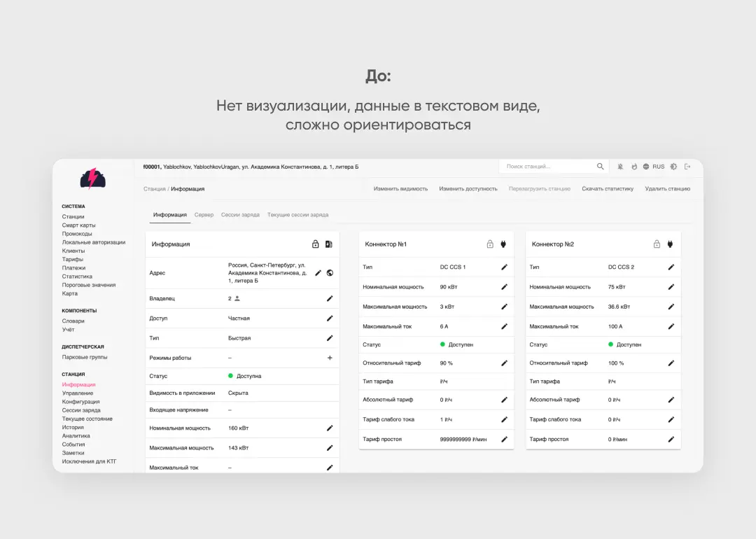Click plug icon on Коннектор №2 card
Screen dimensions: 756x539
pyautogui.click(x=670, y=244)
